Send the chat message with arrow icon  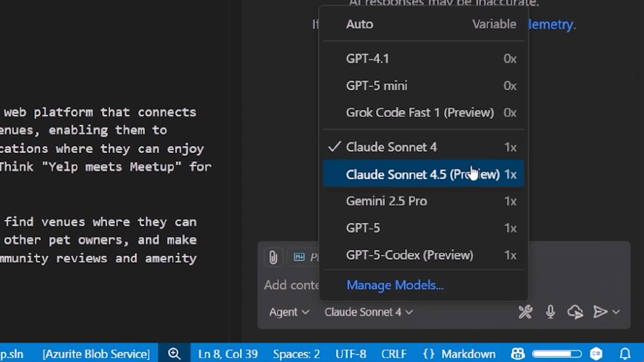599,312
